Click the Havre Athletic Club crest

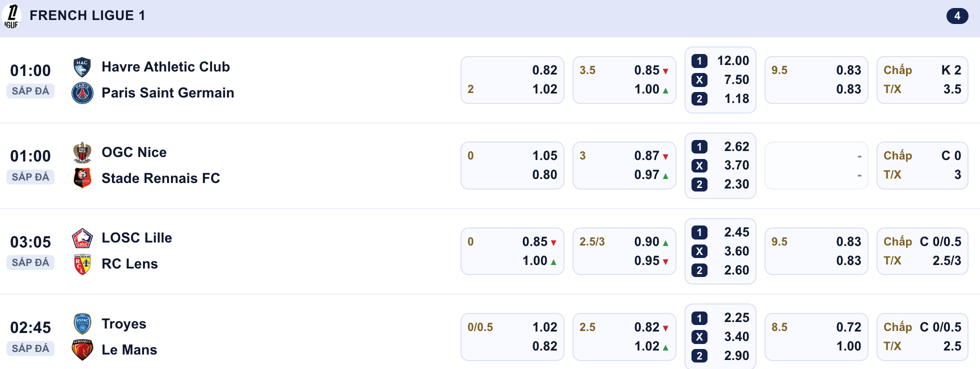click(x=82, y=67)
